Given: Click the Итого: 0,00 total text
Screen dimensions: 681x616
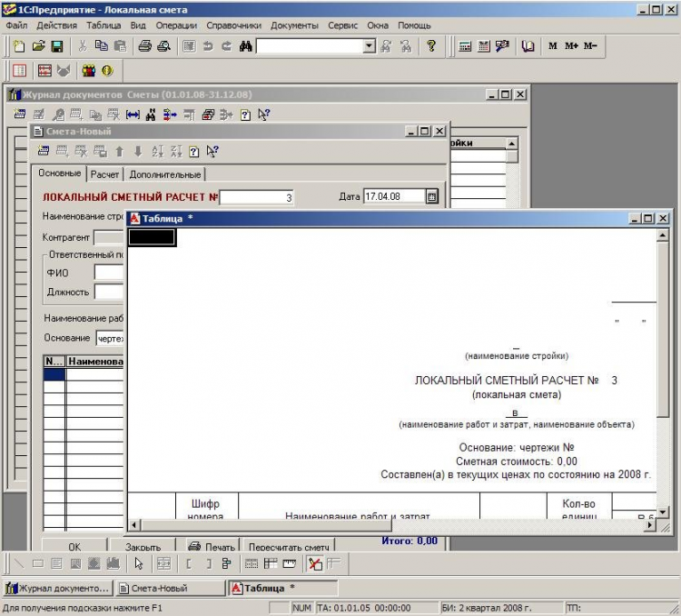Looking at the screenshot, I should click(x=410, y=541).
